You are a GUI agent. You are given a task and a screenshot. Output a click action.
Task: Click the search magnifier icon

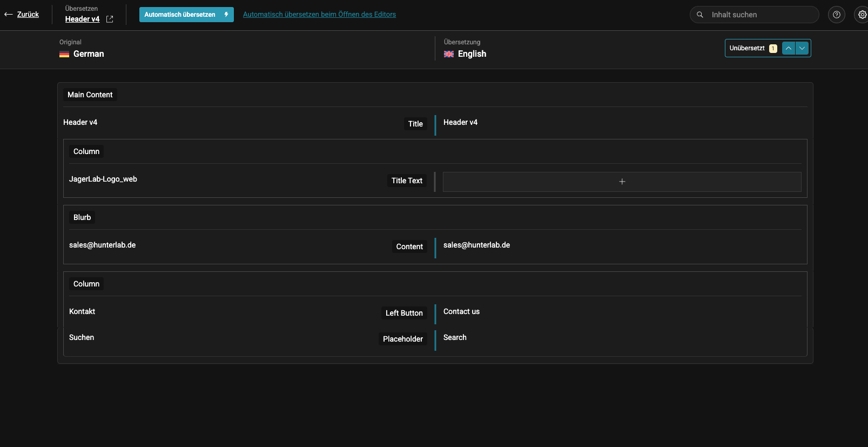[x=700, y=15]
